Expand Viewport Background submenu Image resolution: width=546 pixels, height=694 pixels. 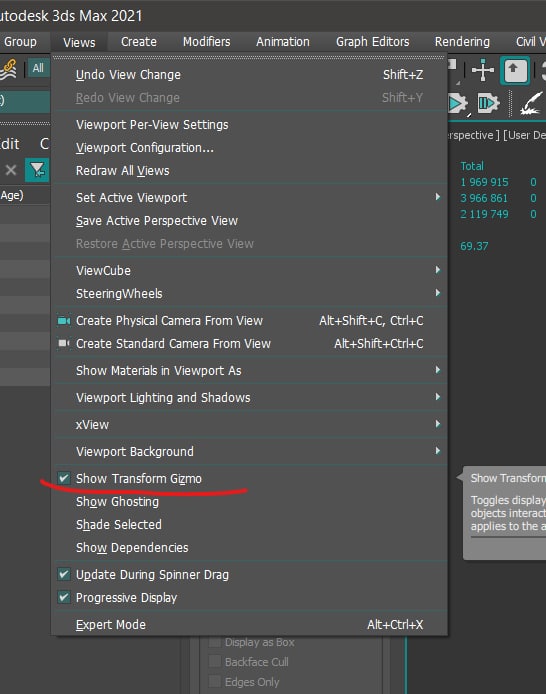click(249, 452)
